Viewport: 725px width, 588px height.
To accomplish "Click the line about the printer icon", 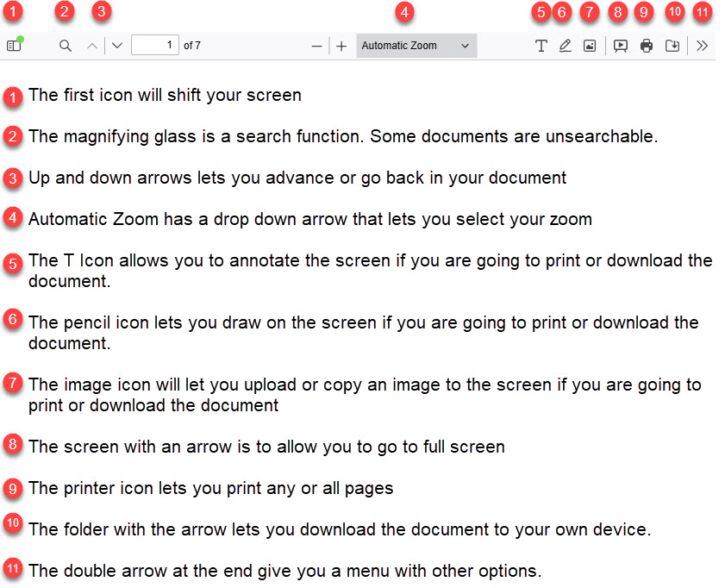I will pyautogui.click(x=210, y=489).
